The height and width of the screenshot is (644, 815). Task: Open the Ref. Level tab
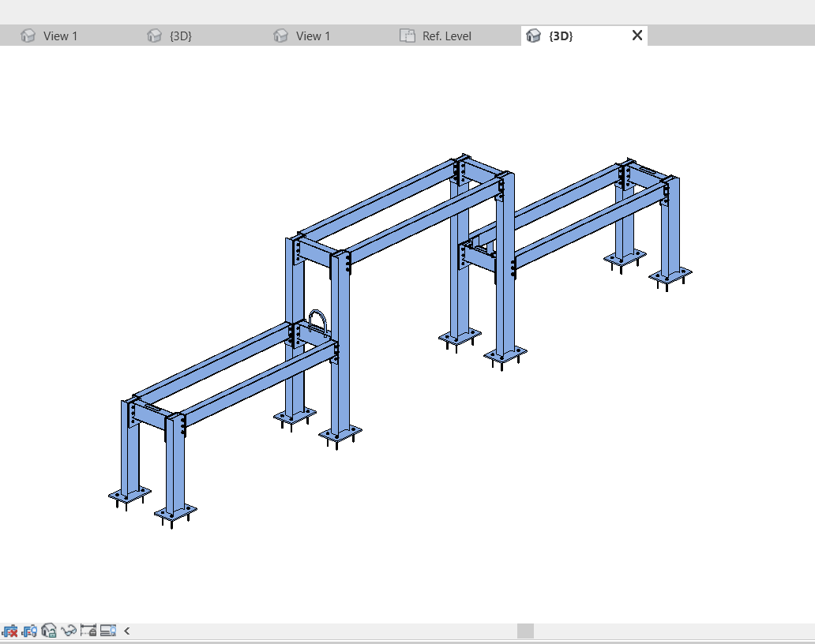pos(446,36)
